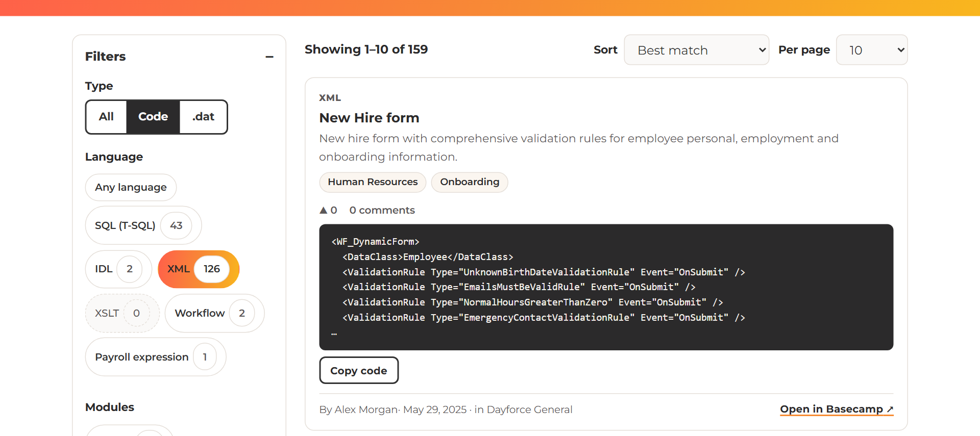The height and width of the screenshot is (436, 980).
Task: Click the Human Resources tag
Action: pyautogui.click(x=373, y=182)
